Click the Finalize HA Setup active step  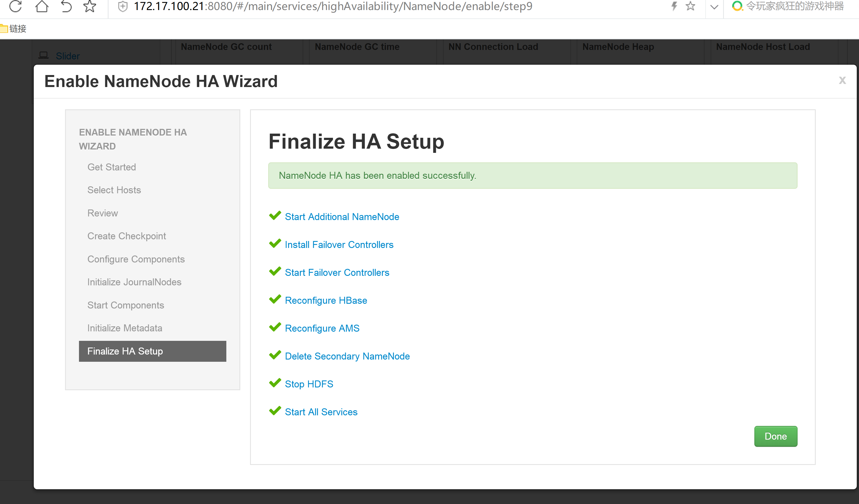click(x=152, y=351)
